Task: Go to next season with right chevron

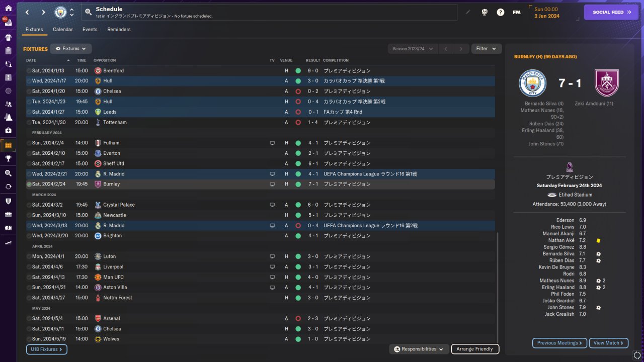Action: point(461,49)
